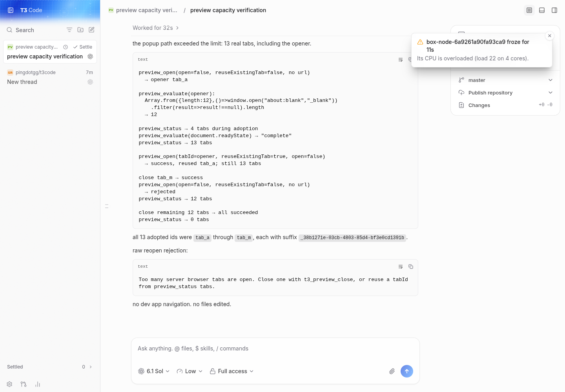Click the file diff icon beside Changes
The image size is (565, 392).
[x=461, y=105]
